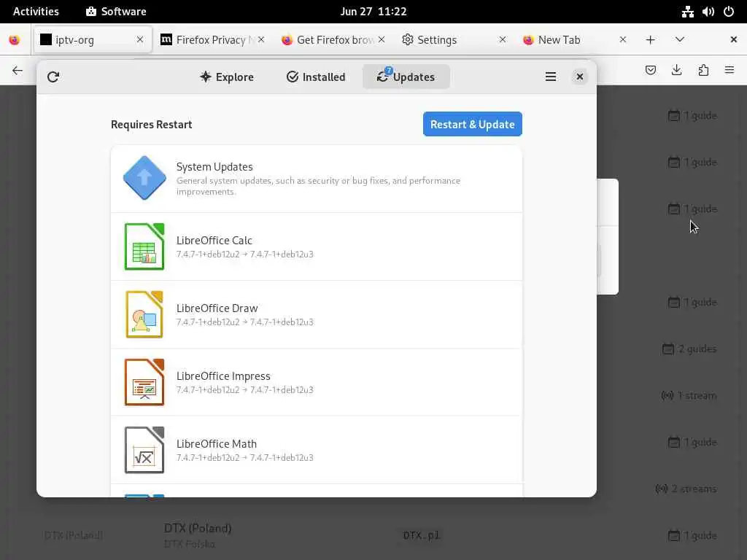Click the refresh updates icon in Software
This screenshot has width=747, height=560.
click(53, 77)
